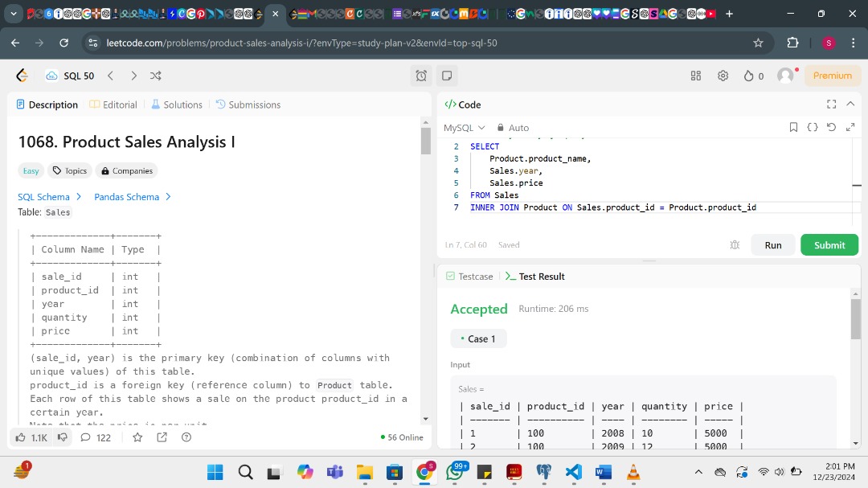868x488 pixels.
Task: Click the description panel scrollbar
Action: (425, 141)
